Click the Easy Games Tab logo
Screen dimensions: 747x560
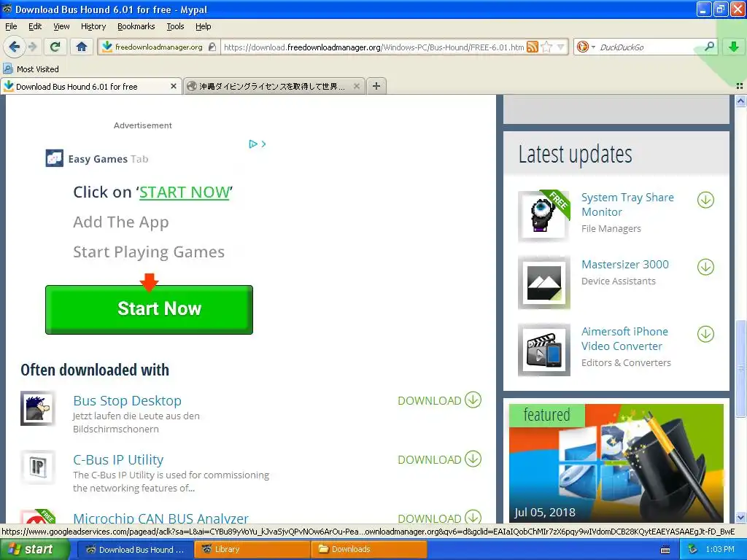[x=54, y=158]
